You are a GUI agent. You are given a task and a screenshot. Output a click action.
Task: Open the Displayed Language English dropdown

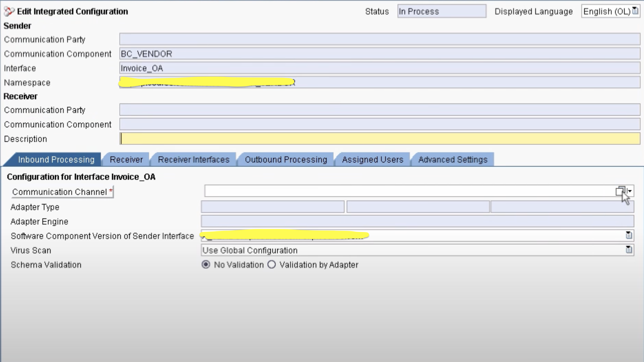(606, 11)
